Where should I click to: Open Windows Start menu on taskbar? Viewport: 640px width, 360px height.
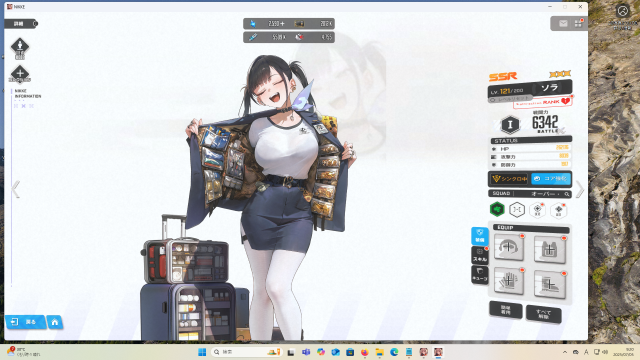pyautogui.click(x=202, y=352)
